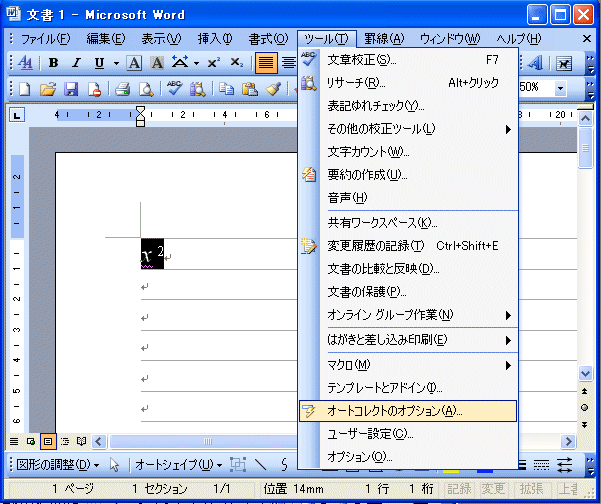Open 図形の調整(D) drawing dropdown
This screenshot has height=504, width=601.
click(58, 465)
